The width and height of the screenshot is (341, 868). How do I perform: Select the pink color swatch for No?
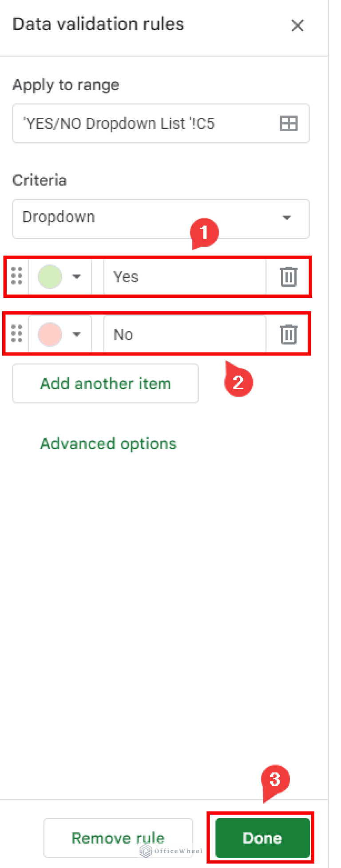tap(50, 334)
